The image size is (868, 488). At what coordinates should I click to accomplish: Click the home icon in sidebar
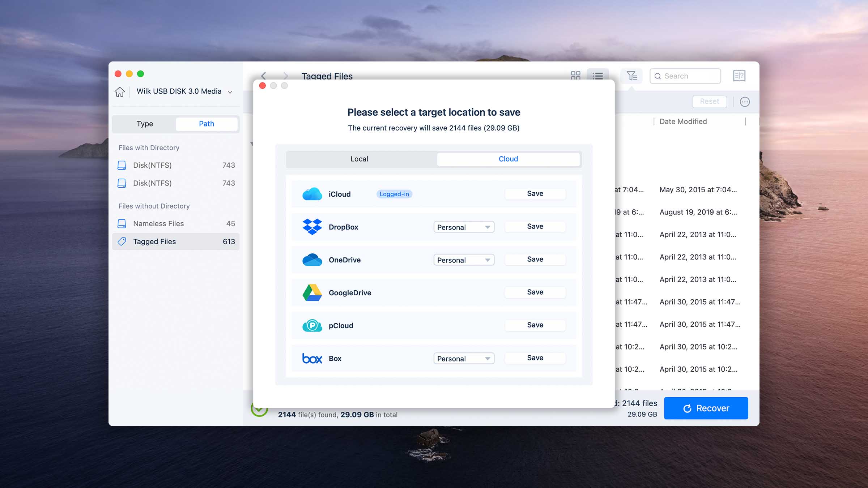pos(120,92)
